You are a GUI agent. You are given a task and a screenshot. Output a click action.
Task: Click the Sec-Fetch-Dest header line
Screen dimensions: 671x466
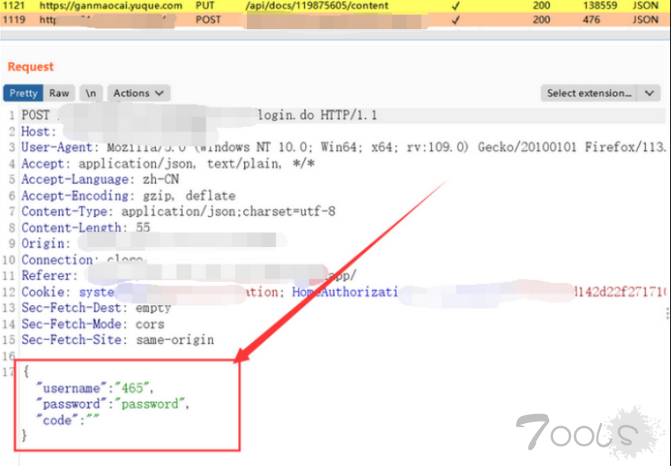(96, 308)
